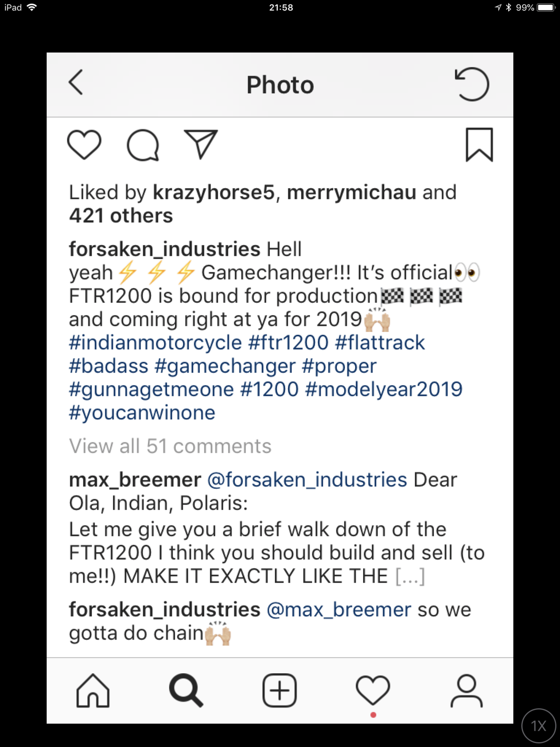This screenshot has width=560, height=747.
Task: Open the #indianmotorcycle hashtag
Action: (x=155, y=343)
